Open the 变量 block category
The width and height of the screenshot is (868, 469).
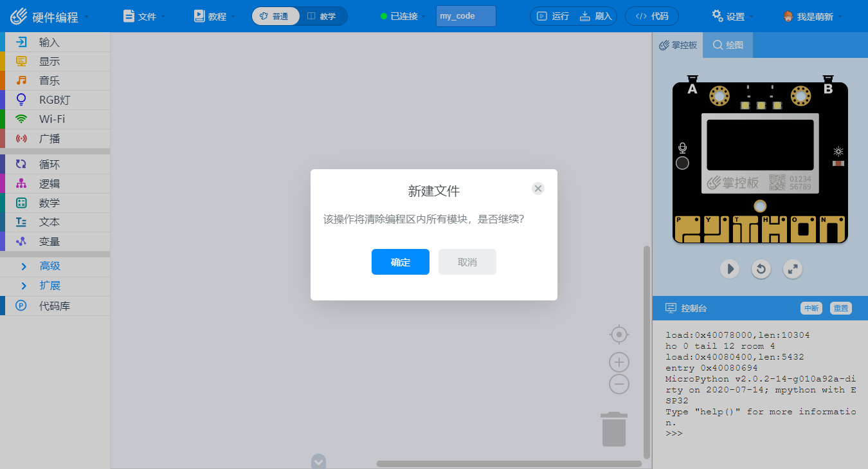(55, 241)
